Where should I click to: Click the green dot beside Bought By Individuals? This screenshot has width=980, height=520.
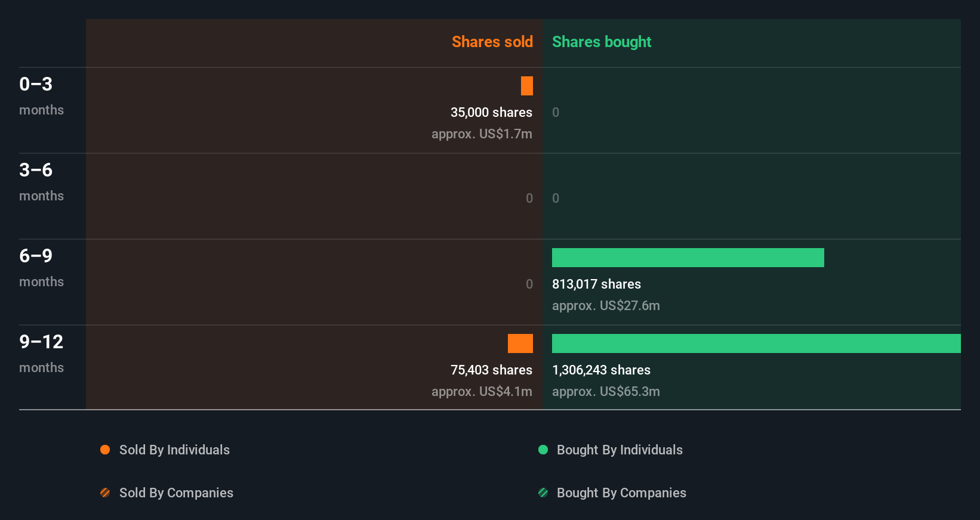click(x=543, y=450)
